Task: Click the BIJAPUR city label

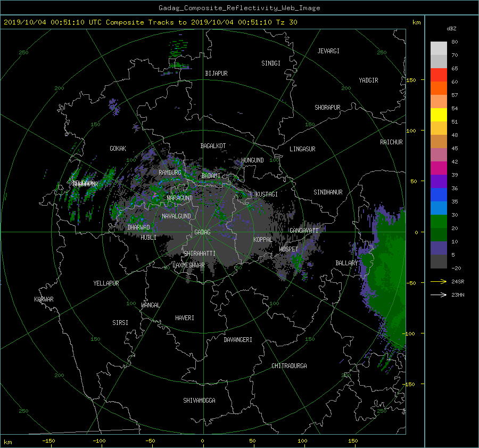Action: click(216, 74)
